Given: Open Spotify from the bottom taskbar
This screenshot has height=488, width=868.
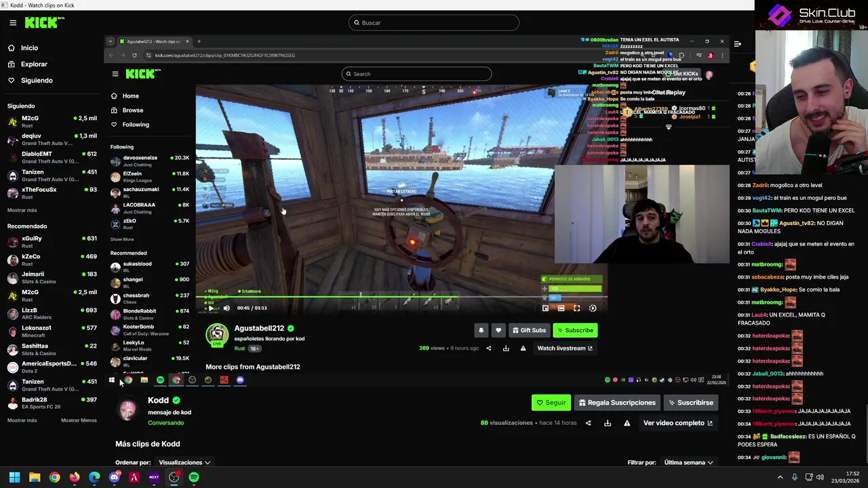Looking at the screenshot, I should coord(194,477).
